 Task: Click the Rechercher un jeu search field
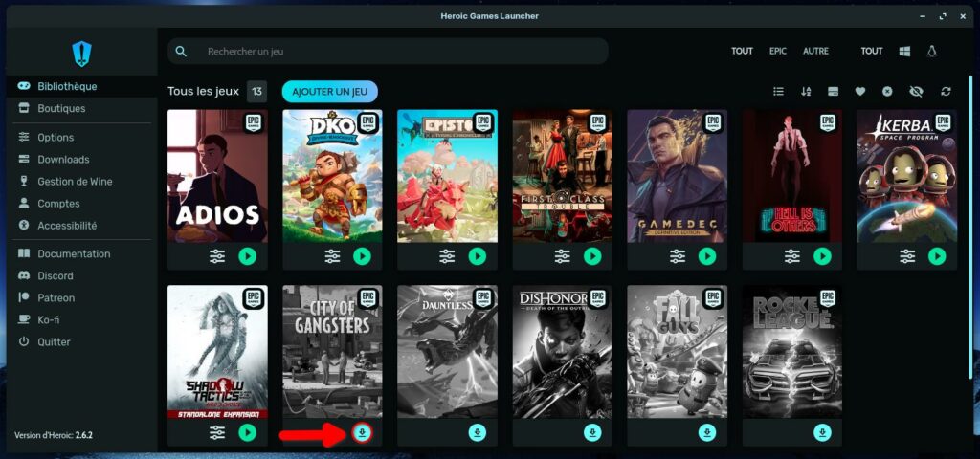click(x=392, y=51)
